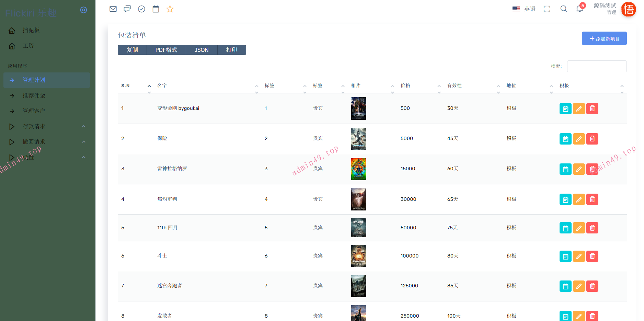Viewport: 644px width, 321px height.
Task: Toggle the sidebar pin circle icon
Action: pyautogui.click(x=83, y=10)
